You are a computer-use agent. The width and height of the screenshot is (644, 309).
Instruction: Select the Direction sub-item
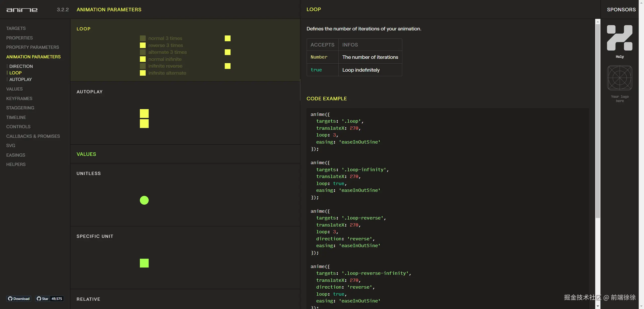(x=21, y=66)
